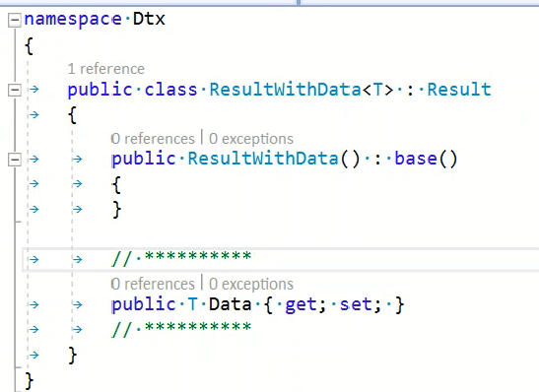The width and height of the screenshot is (539, 392).
Task: Click the generic type parameter T in class declaration
Action: [x=377, y=90]
